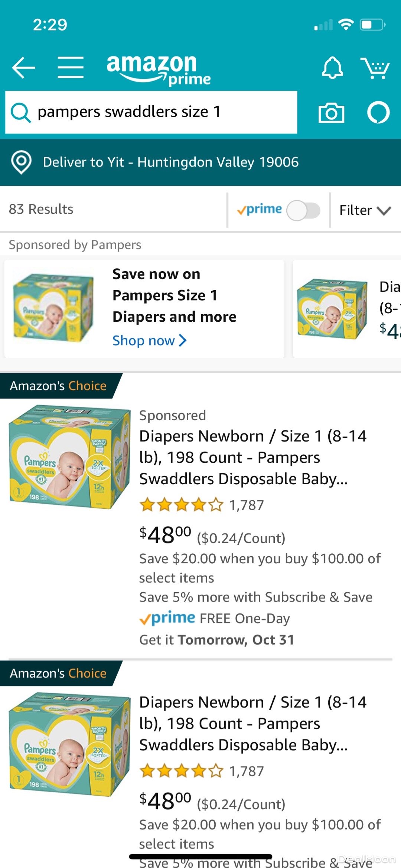
Task: Tap the second Pampers box product image
Action: tap(69, 744)
